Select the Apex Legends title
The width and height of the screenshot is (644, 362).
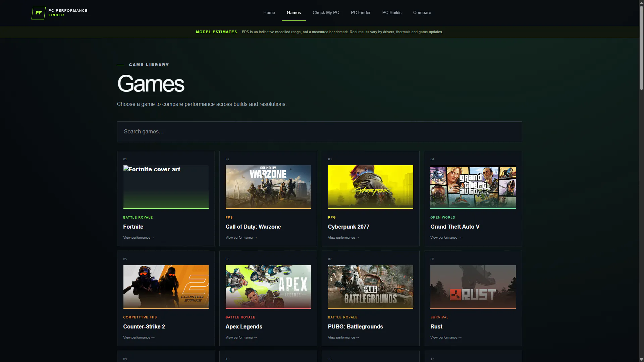[x=244, y=326]
